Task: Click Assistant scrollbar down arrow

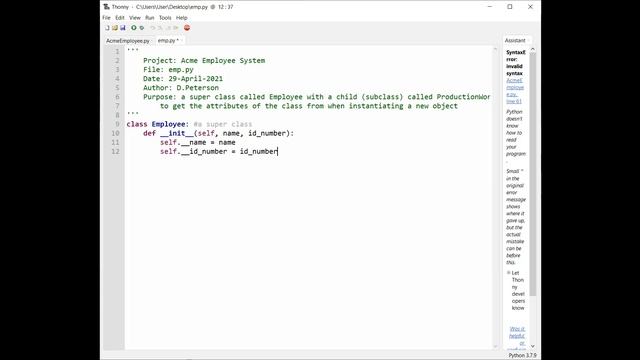Action: [x=533, y=346]
